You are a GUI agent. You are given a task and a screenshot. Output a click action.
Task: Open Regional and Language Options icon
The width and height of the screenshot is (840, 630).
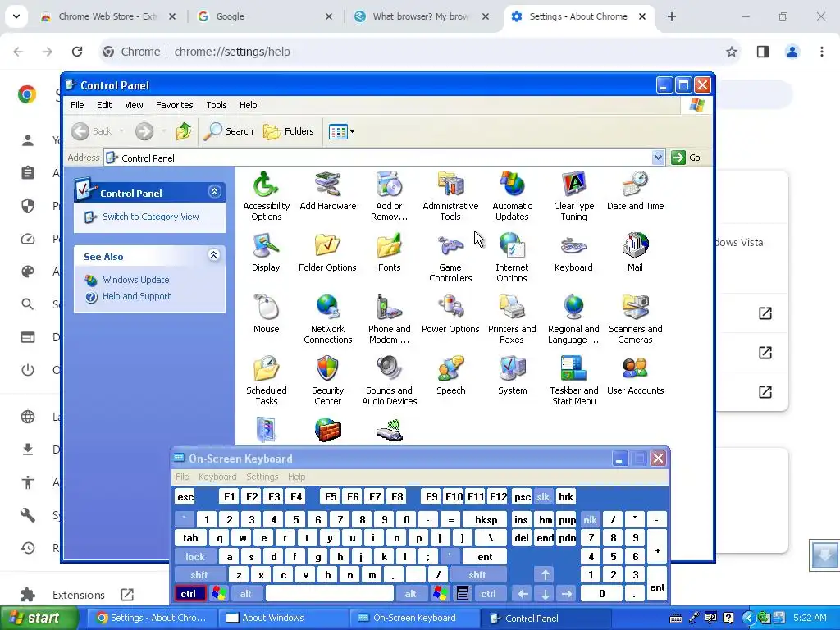click(x=573, y=319)
